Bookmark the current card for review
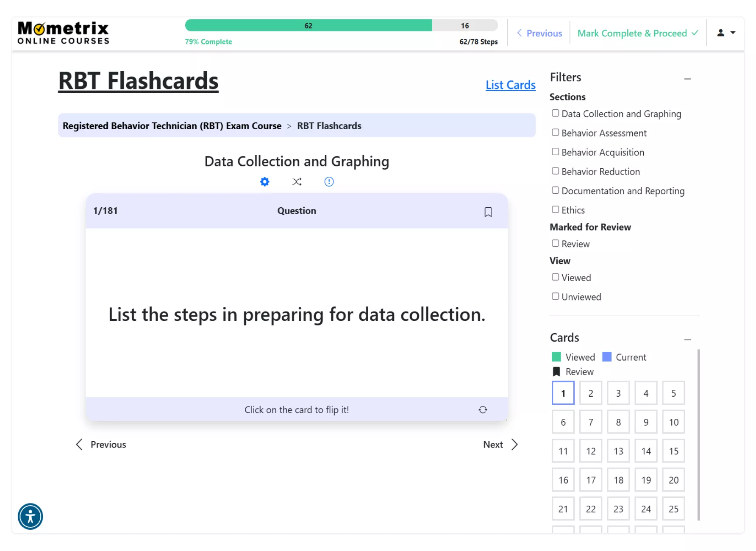 click(488, 212)
